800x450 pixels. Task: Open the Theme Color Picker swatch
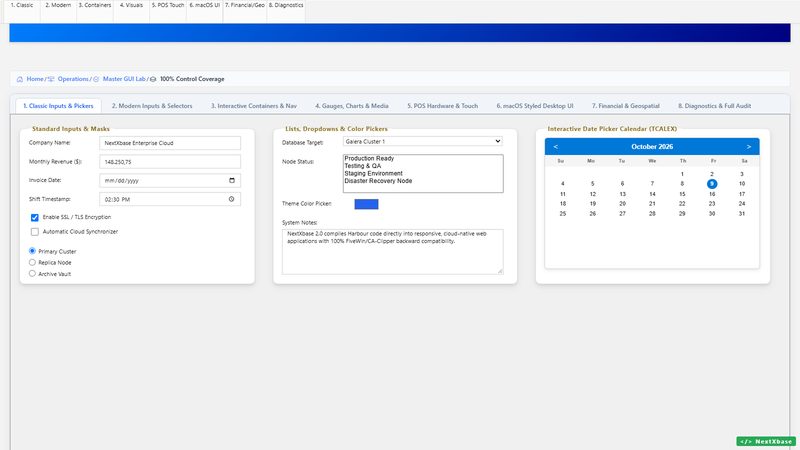point(366,204)
